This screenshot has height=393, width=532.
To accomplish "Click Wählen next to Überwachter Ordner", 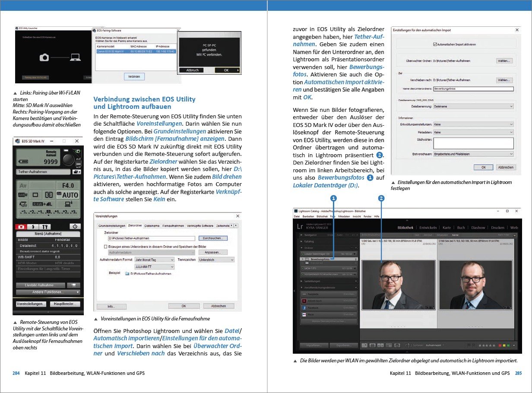I will pos(504,61).
